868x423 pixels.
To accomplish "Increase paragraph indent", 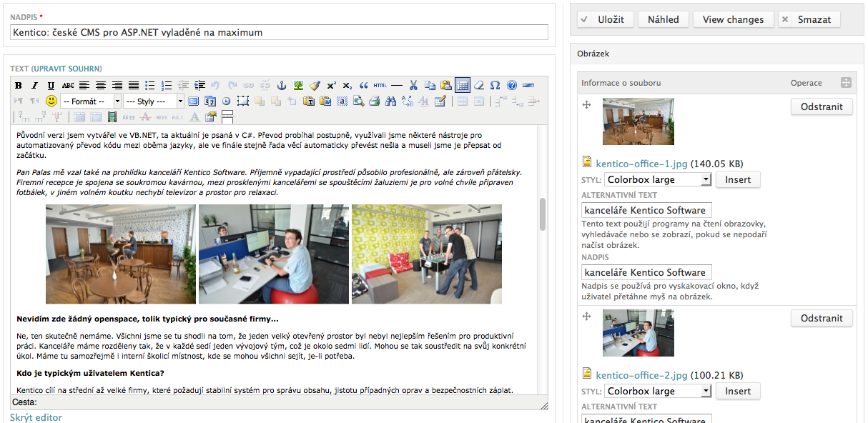I will (199, 86).
